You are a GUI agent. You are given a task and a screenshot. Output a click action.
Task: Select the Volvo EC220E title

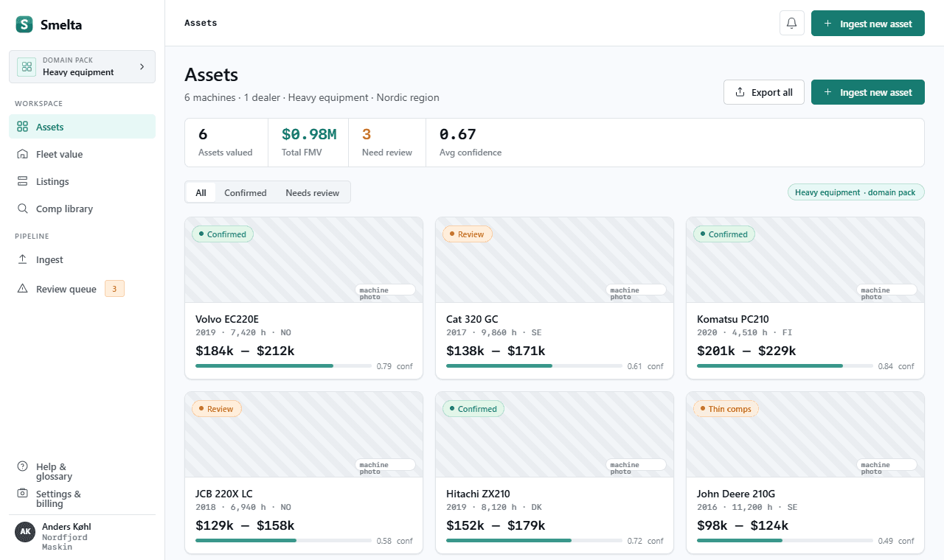pos(227,319)
